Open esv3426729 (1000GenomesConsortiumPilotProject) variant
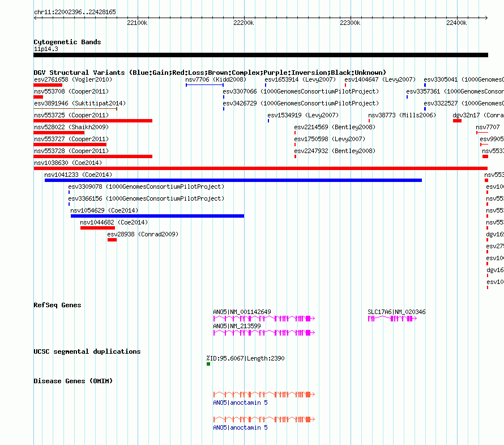 301,103
